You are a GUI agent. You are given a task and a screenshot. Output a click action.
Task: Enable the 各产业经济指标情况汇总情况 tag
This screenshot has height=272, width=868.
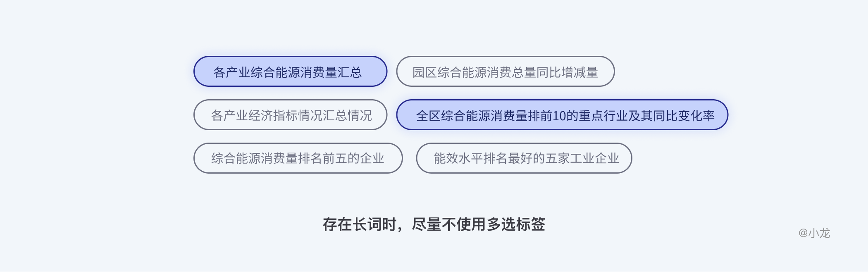(x=290, y=115)
